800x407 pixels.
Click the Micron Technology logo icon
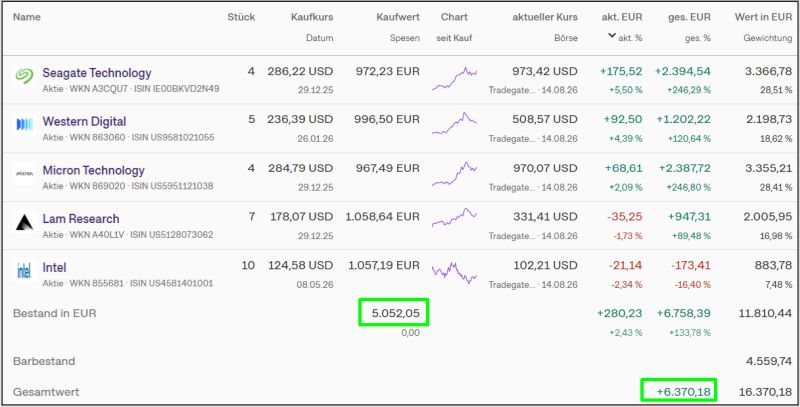coord(24,173)
